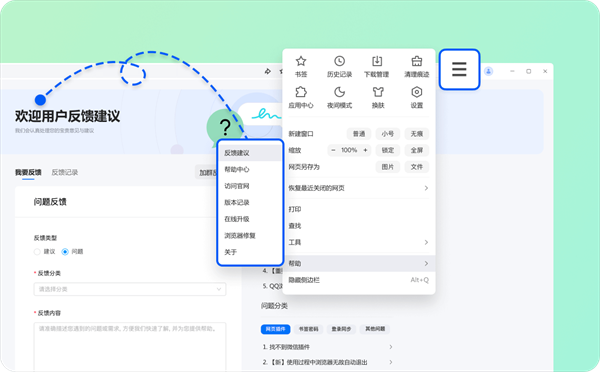Toggle 夜间模式 moon icon
The height and width of the screenshot is (372, 600).
click(339, 92)
